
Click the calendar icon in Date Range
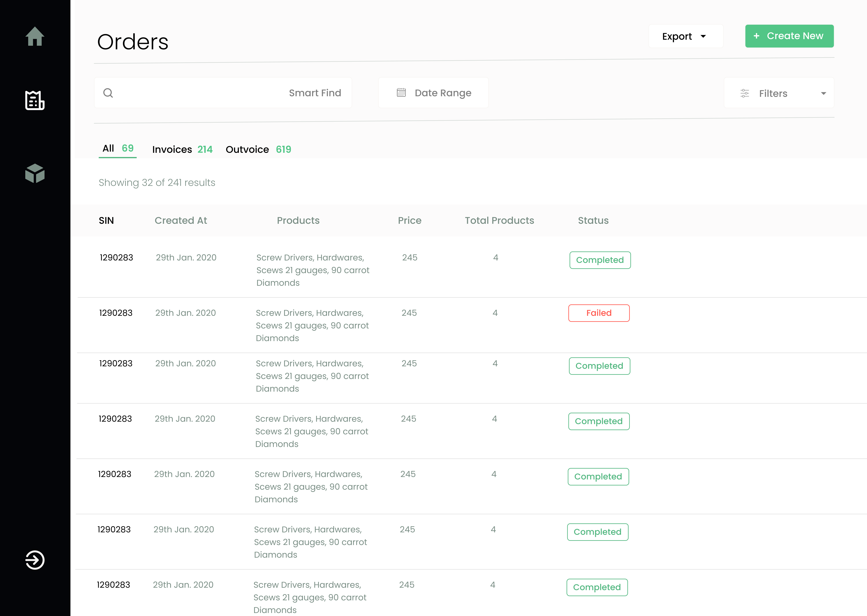[401, 92]
